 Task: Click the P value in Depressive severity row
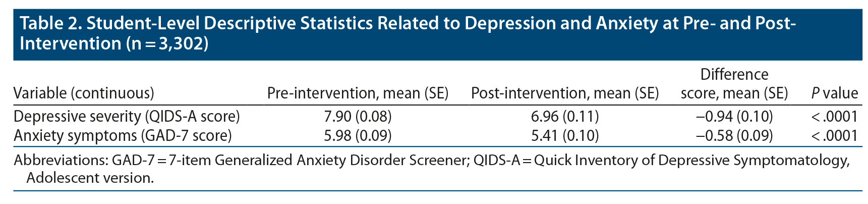click(834, 117)
